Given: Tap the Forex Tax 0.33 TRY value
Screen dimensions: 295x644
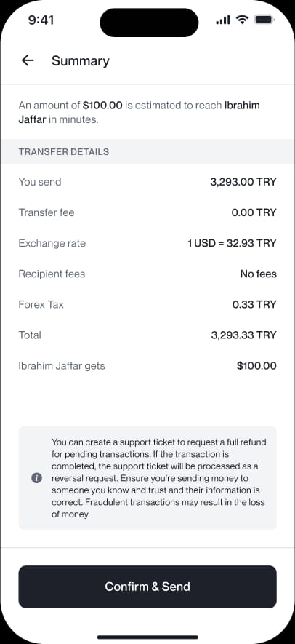Looking at the screenshot, I should point(254,304).
